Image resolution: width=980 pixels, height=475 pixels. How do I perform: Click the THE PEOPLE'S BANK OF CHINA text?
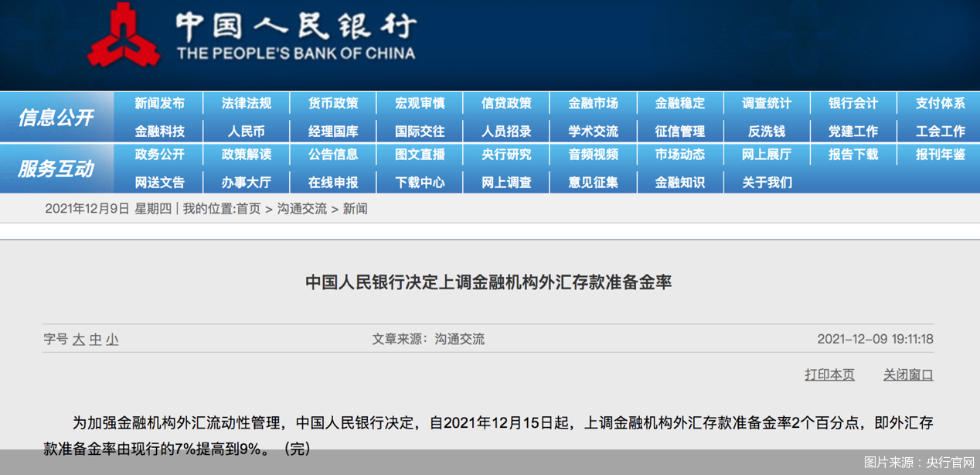tap(295, 53)
